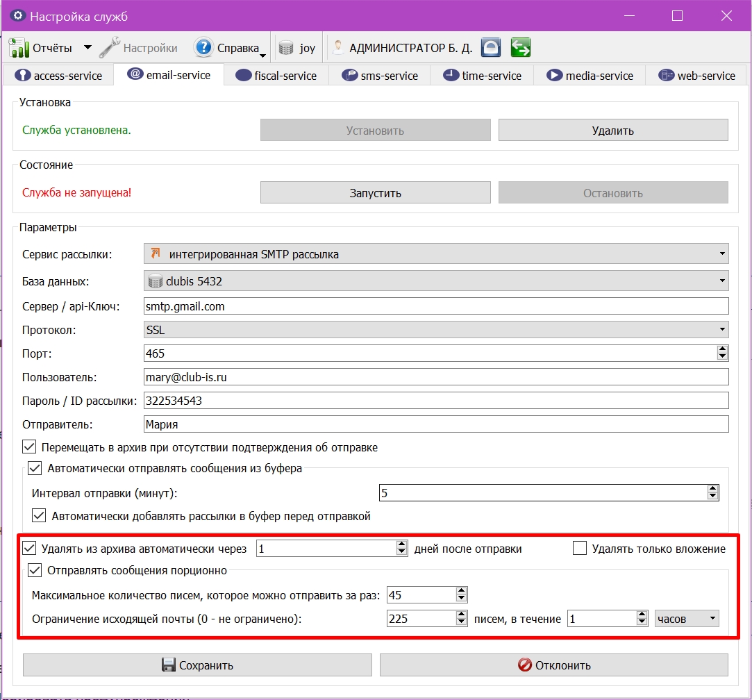
Task: Switch to the access-service tab
Action: coord(58,76)
